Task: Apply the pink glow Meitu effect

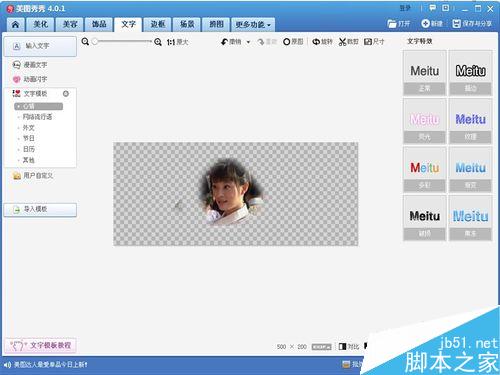Action: click(x=424, y=121)
